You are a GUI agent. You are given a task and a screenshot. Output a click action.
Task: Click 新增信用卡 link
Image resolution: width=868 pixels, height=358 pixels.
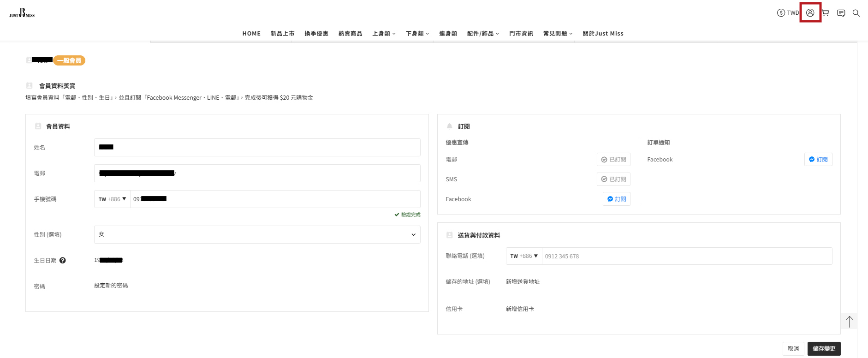[520, 309]
